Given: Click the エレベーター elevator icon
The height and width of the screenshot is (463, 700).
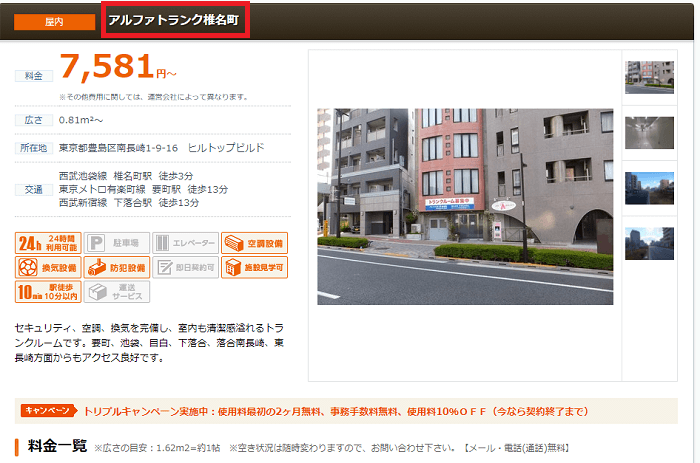Looking at the screenshot, I should coord(186,243).
